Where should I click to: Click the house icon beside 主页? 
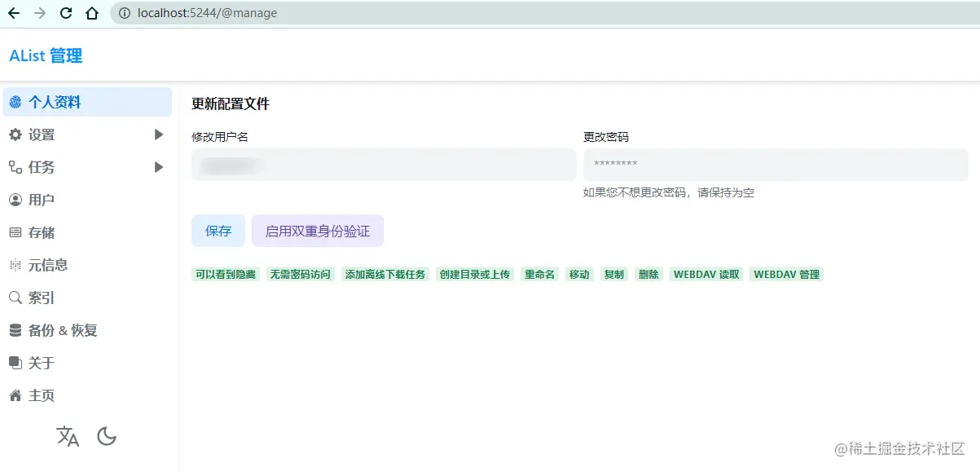click(x=15, y=395)
